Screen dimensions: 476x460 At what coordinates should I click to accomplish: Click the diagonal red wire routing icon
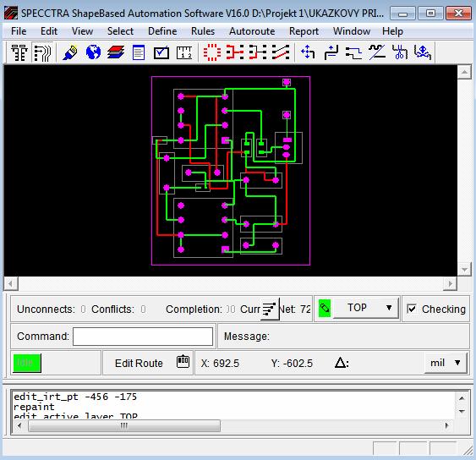point(281,52)
